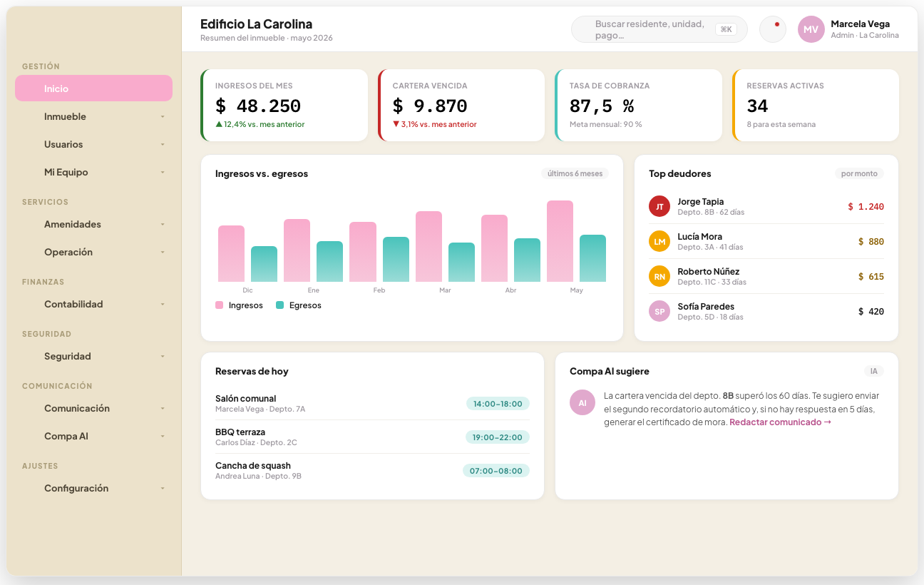This screenshot has width=924, height=585.
Task: Click the por monto pill
Action: 859,173
